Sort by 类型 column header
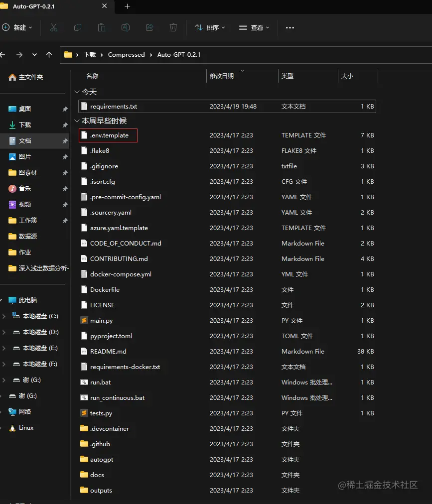The width and height of the screenshot is (432, 504). (x=287, y=76)
